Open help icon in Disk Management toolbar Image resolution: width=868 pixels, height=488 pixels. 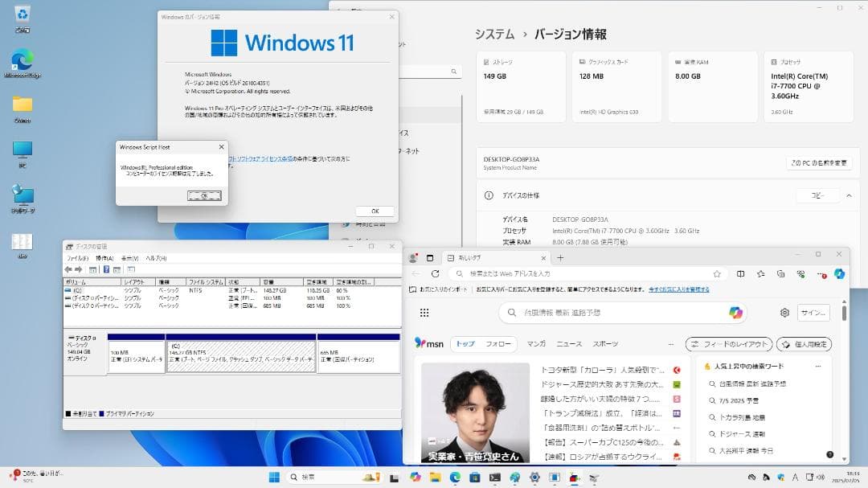tap(107, 270)
